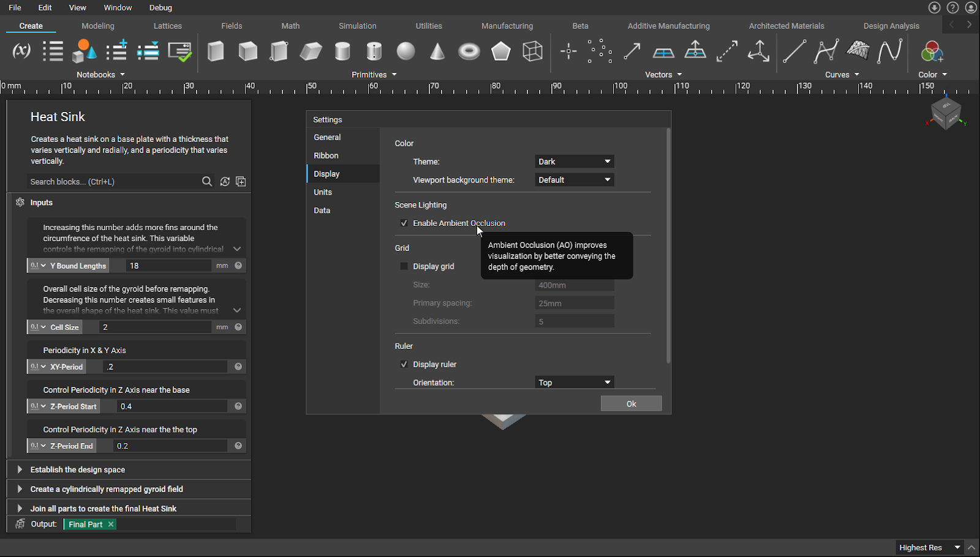This screenshot has height=557, width=980.
Task: Open the user account icon
Action: [x=971, y=7]
